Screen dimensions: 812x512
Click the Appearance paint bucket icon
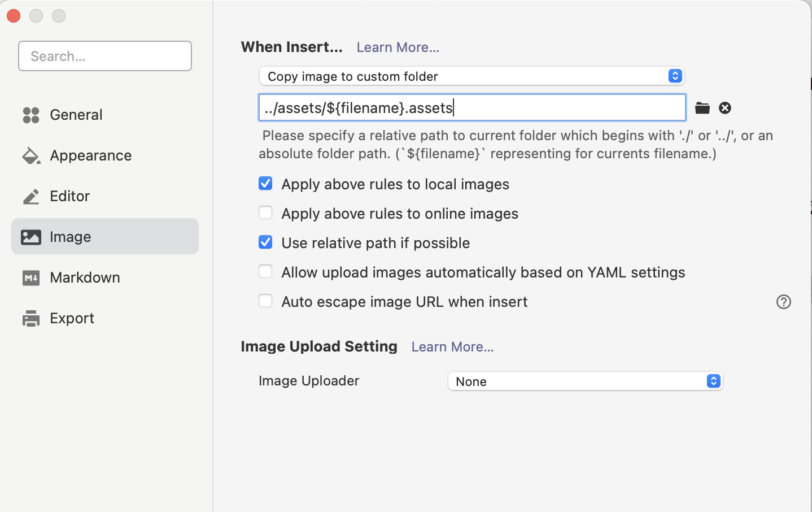point(31,155)
